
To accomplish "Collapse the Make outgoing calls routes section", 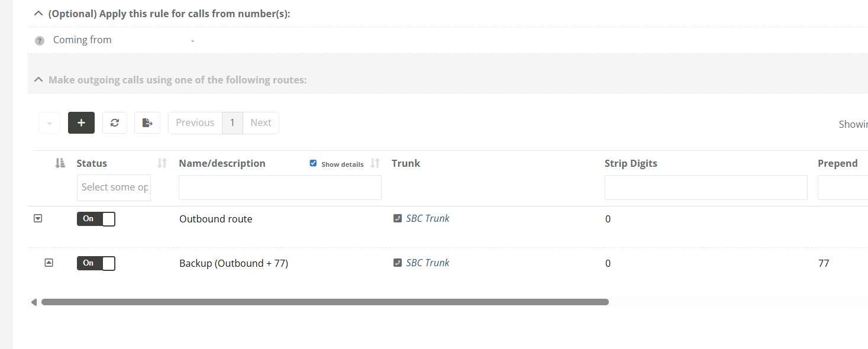I will click(38, 79).
